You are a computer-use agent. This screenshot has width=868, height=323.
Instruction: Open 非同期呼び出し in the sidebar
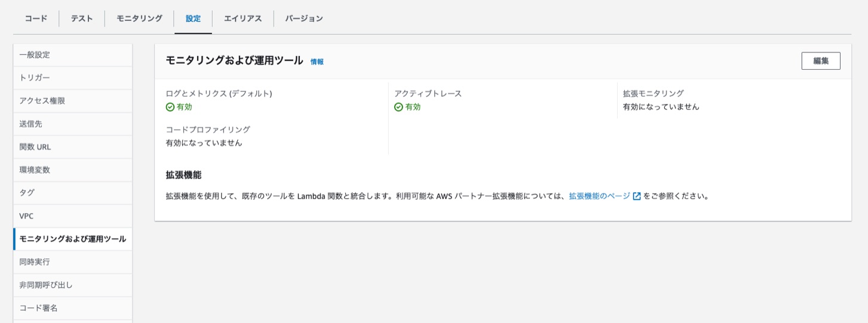click(46, 285)
